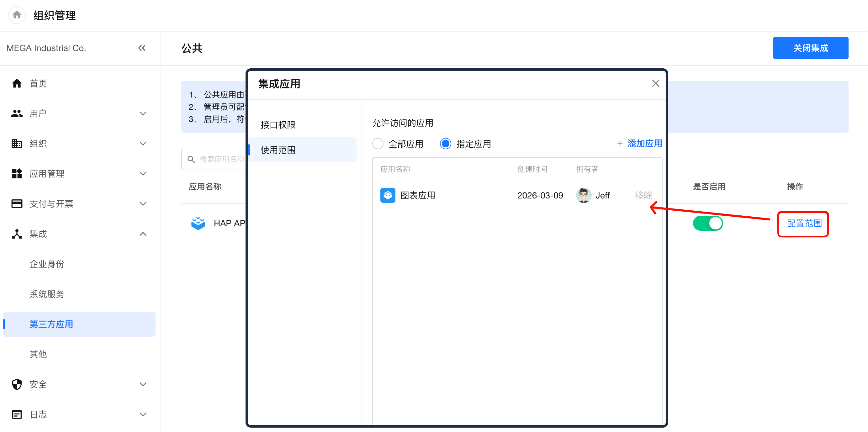Click the home icon beside 组织管理

pyautogui.click(x=17, y=15)
